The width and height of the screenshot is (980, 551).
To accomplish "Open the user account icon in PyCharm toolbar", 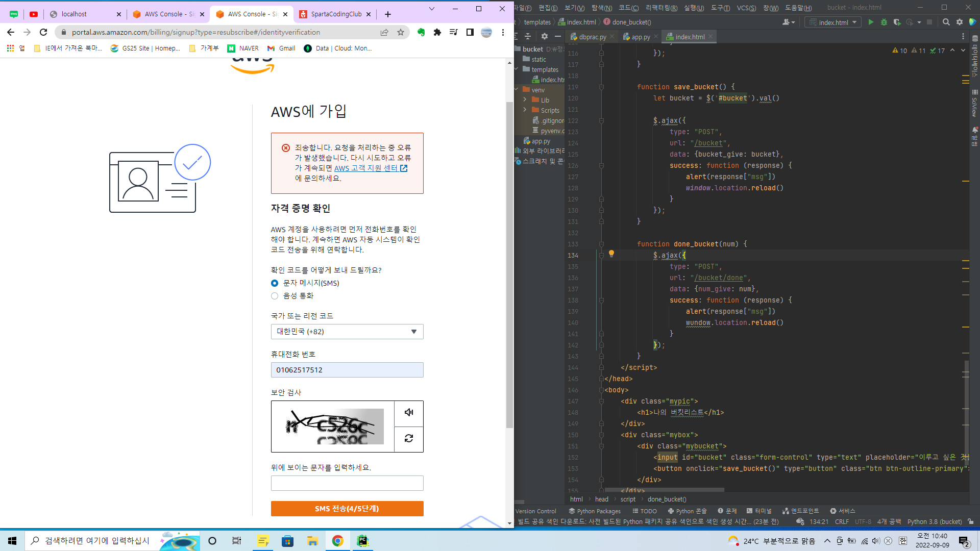I will pyautogui.click(x=788, y=22).
